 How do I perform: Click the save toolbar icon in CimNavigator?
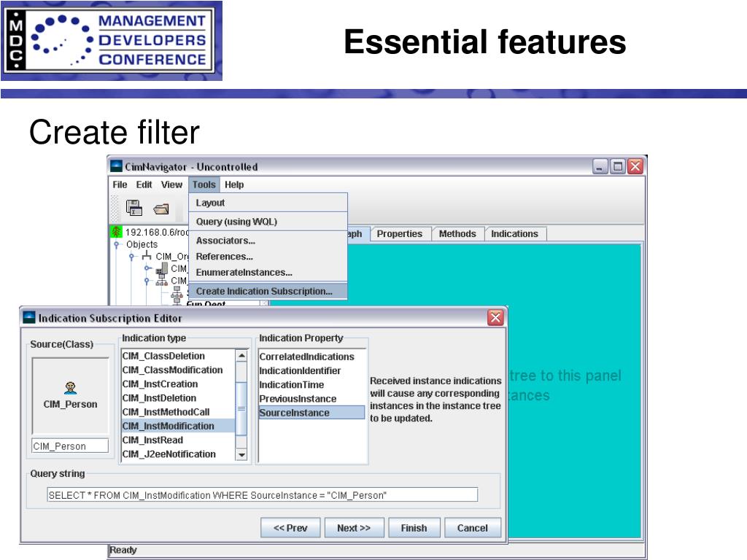coord(134,208)
